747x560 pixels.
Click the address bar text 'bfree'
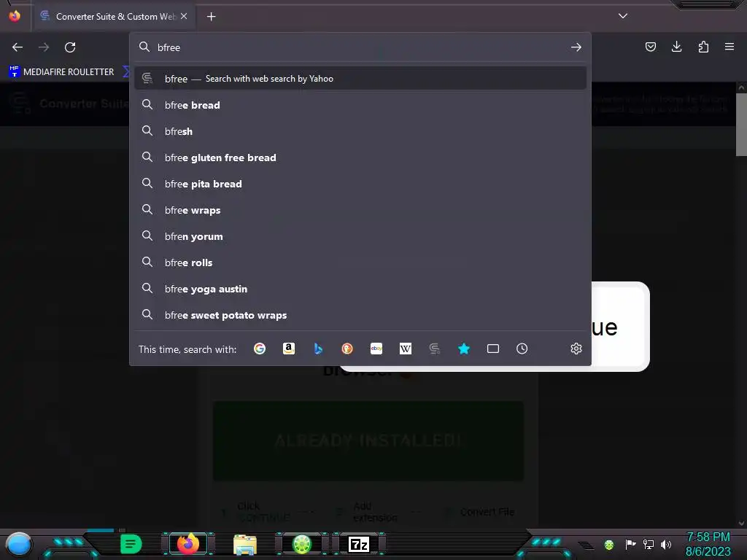(169, 47)
